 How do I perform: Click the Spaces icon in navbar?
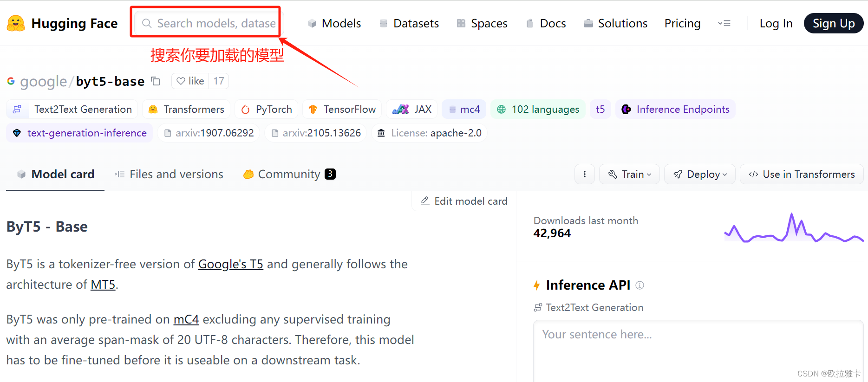pos(461,23)
